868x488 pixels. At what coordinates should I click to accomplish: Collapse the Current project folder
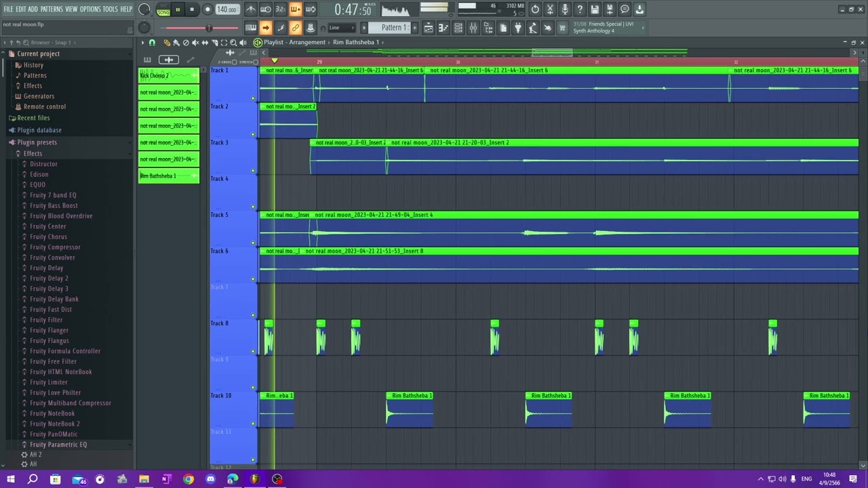(x=37, y=54)
